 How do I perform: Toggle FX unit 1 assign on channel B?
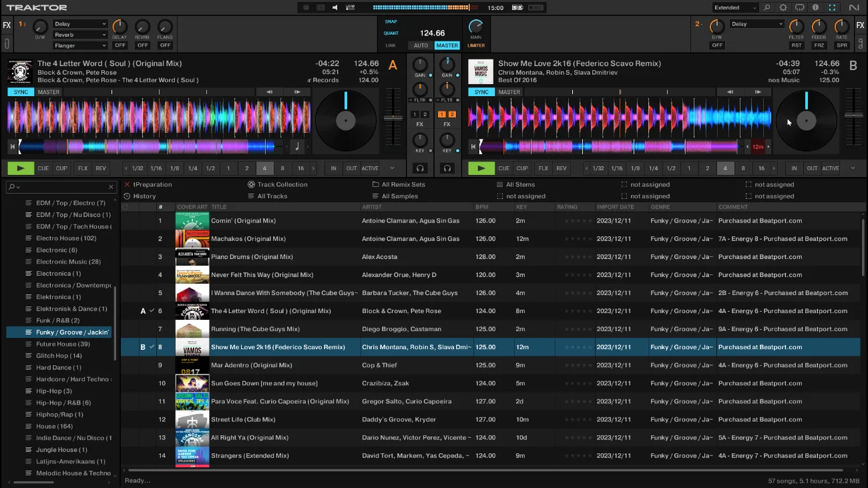point(443,115)
